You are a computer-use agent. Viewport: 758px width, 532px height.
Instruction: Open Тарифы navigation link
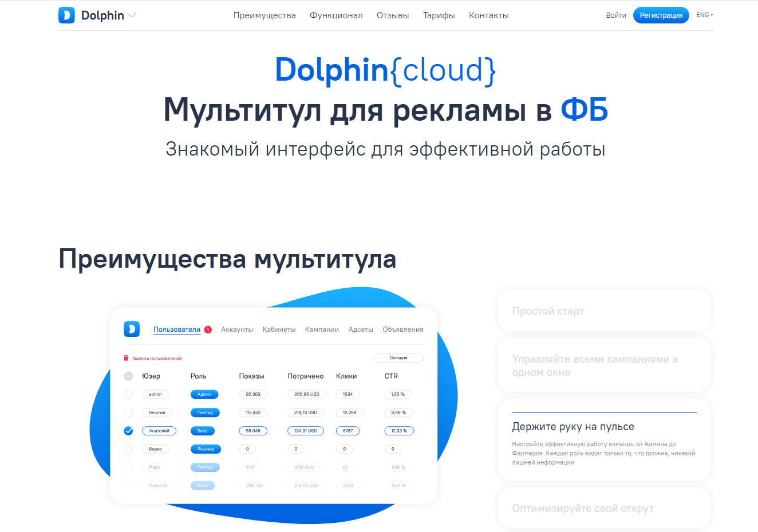click(x=439, y=15)
